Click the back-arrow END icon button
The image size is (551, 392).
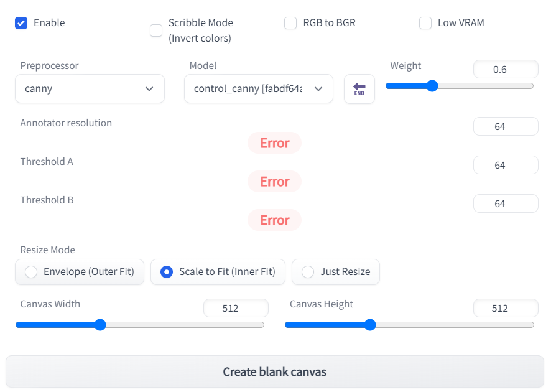[359, 89]
